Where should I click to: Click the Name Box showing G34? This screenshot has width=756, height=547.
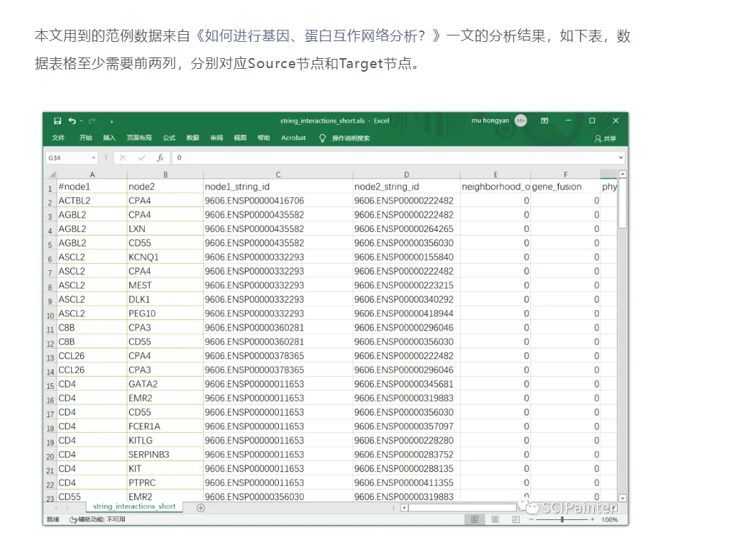pyautogui.click(x=67, y=158)
